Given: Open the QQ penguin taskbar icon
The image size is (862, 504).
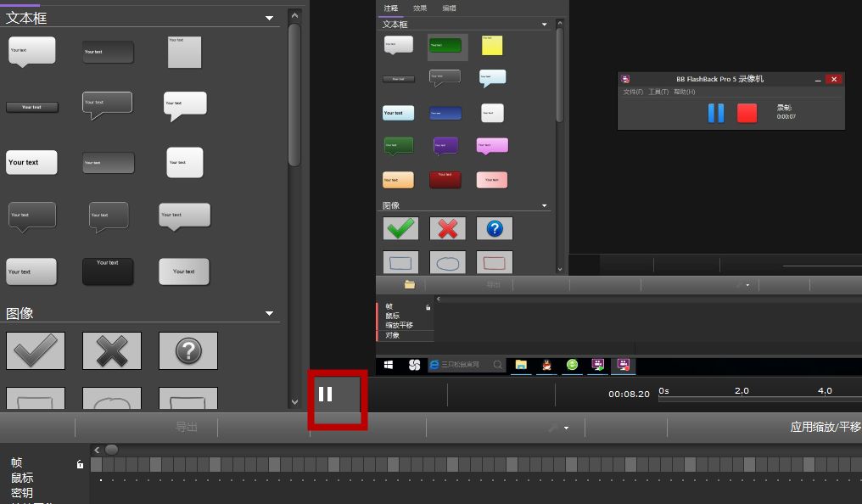Looking at the screenshot, I should click(546, 365).
